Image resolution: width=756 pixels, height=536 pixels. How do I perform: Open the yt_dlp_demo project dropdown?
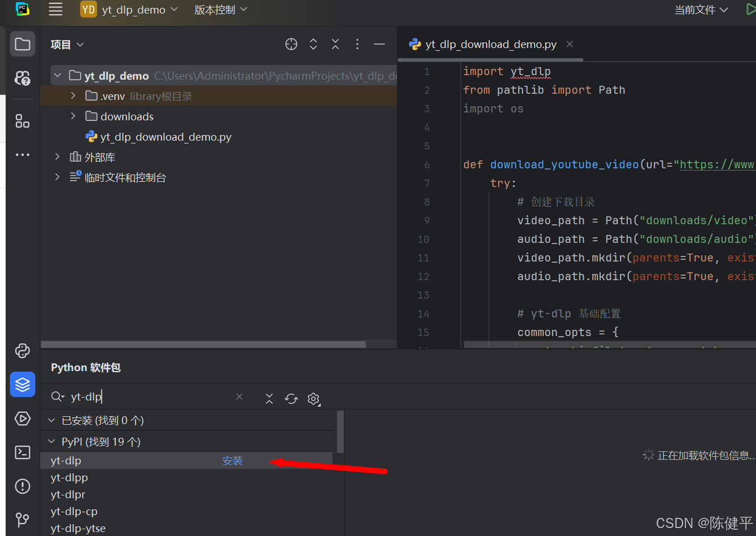129,10
